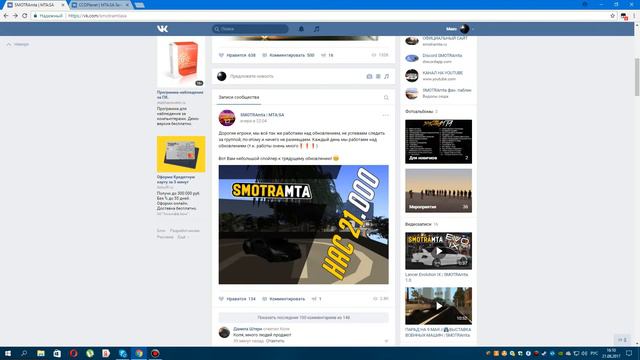
Task: Search community posts with the magnifier icon
Action: (x=386, y=98)
